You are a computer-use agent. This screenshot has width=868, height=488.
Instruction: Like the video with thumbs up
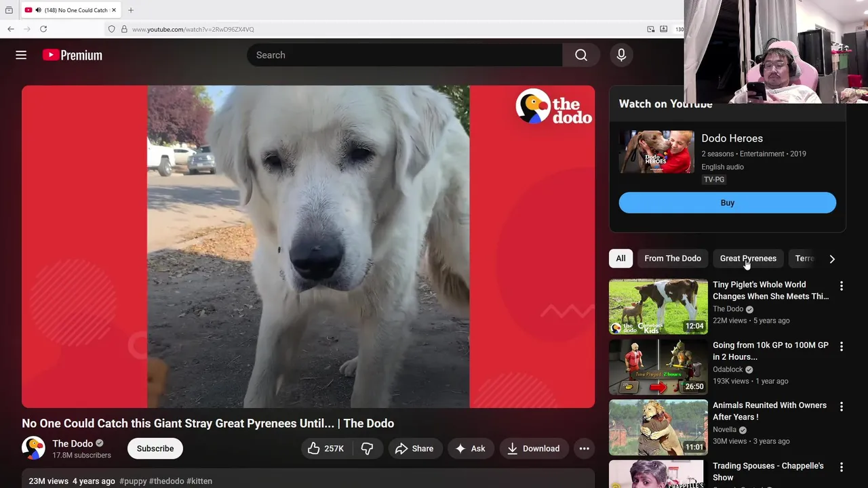coord(326,449)
